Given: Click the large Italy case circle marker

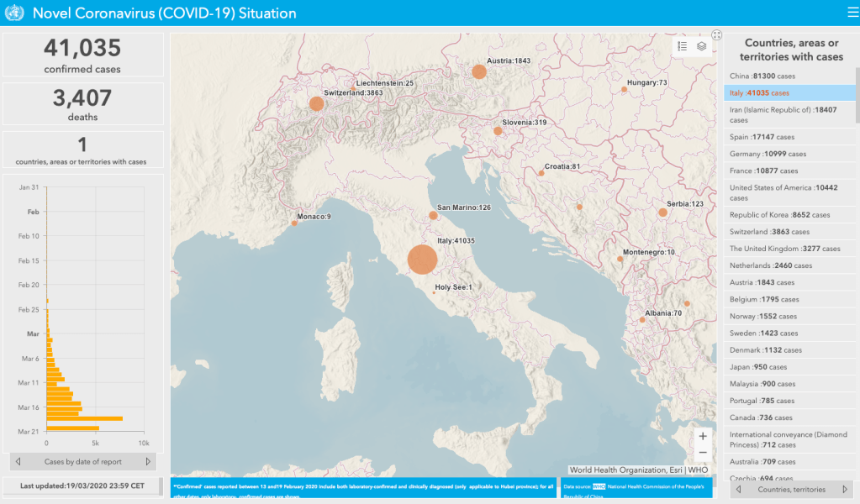Looking at the screenshot, I should pos(422,260).
